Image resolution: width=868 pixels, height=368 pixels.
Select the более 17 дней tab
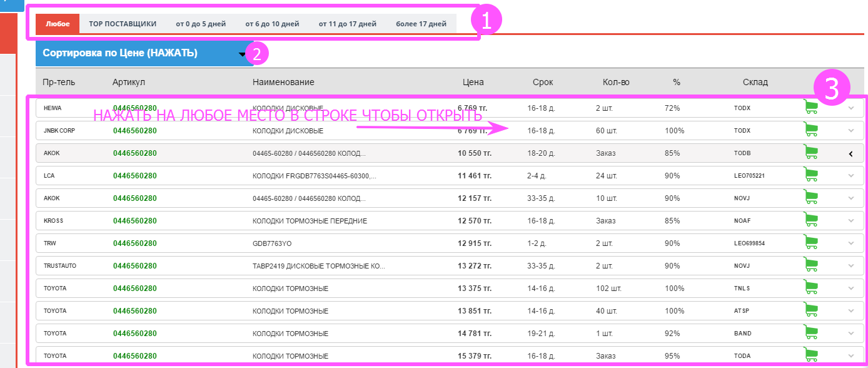click(421, 24)
